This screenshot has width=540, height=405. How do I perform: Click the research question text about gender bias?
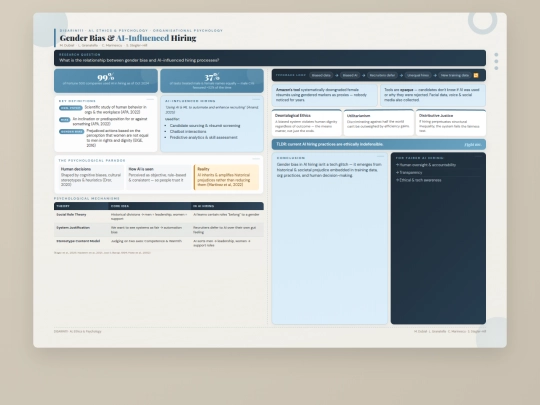click(139, 60)
